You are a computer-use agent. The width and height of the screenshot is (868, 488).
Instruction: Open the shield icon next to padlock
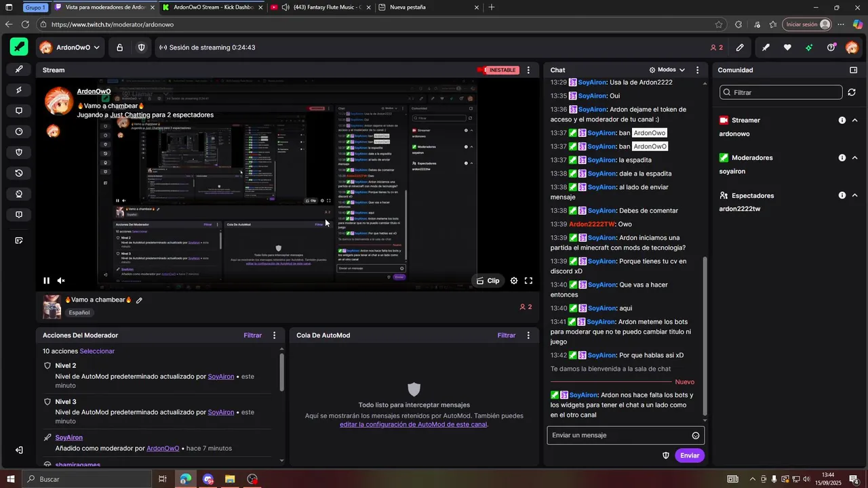click(x=141, y=47)
